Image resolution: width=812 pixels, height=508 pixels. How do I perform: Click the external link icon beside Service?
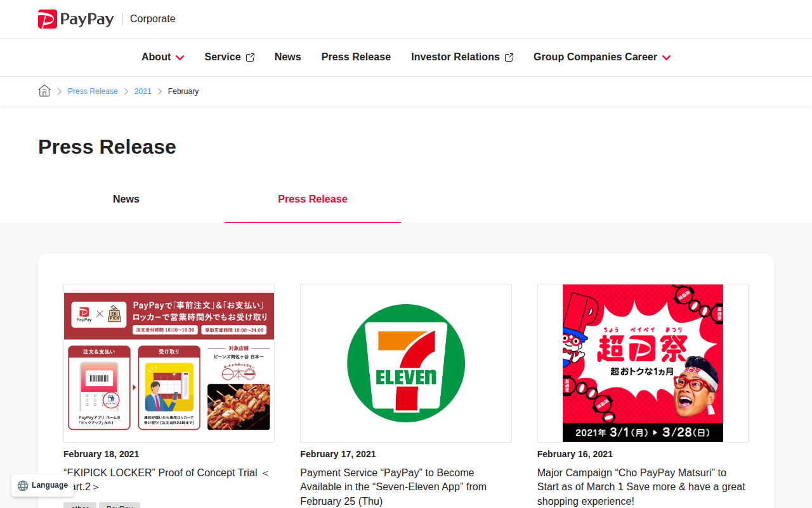250,57
